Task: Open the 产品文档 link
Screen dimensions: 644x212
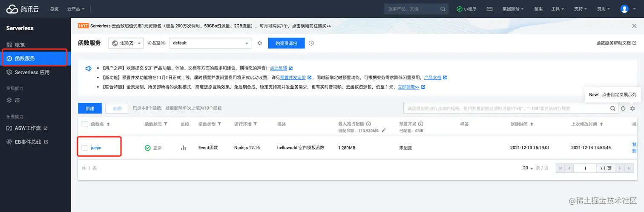Action: click(433, 78)
